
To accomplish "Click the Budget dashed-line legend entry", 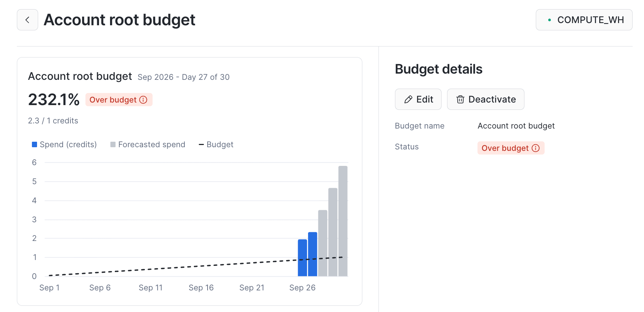I will click(216, 145).
